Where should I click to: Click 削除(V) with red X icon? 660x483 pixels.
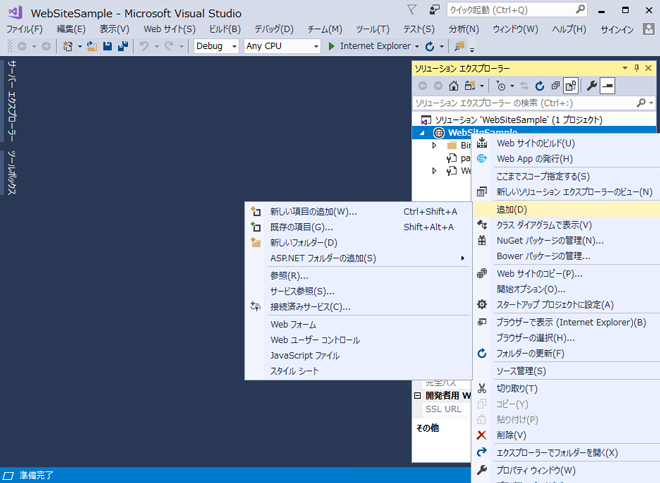[x=566, y=435]
